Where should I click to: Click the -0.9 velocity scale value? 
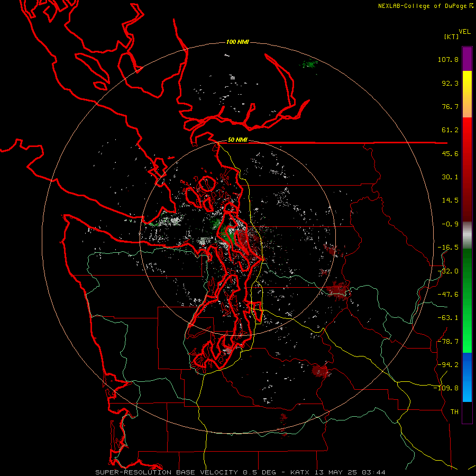[450, 224]
